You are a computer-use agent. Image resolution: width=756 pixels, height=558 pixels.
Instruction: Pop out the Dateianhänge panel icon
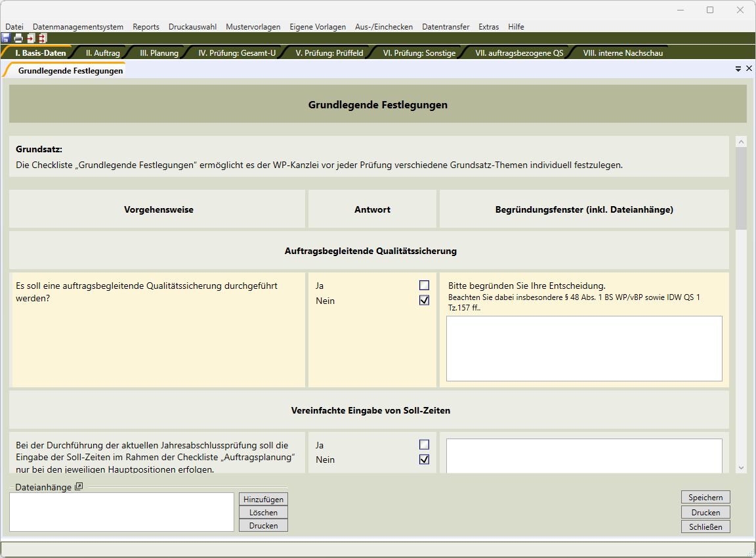pos(79,486)
